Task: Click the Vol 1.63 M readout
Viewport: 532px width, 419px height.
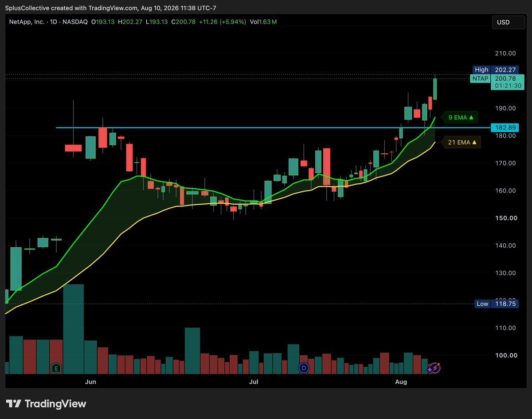Action: point(264,21)
